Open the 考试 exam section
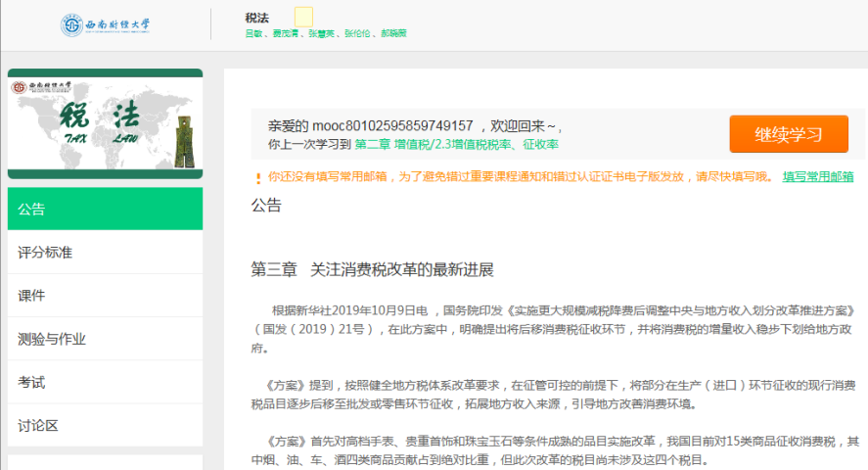868x470 pixels. pos(105,382)
